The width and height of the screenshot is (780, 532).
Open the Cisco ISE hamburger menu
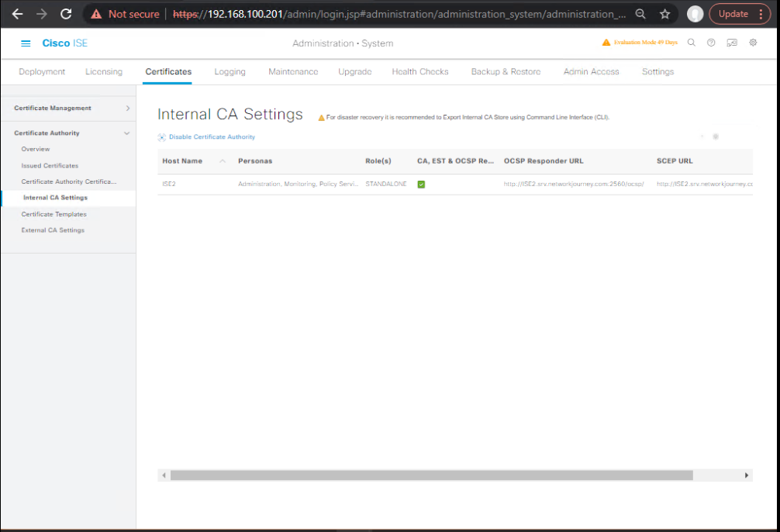26,43
